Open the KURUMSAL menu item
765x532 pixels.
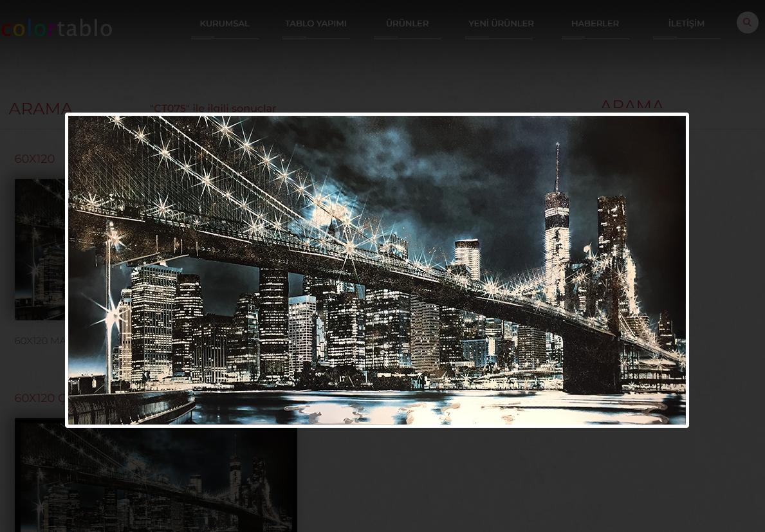pyautogui.click(x=224, y=23)
